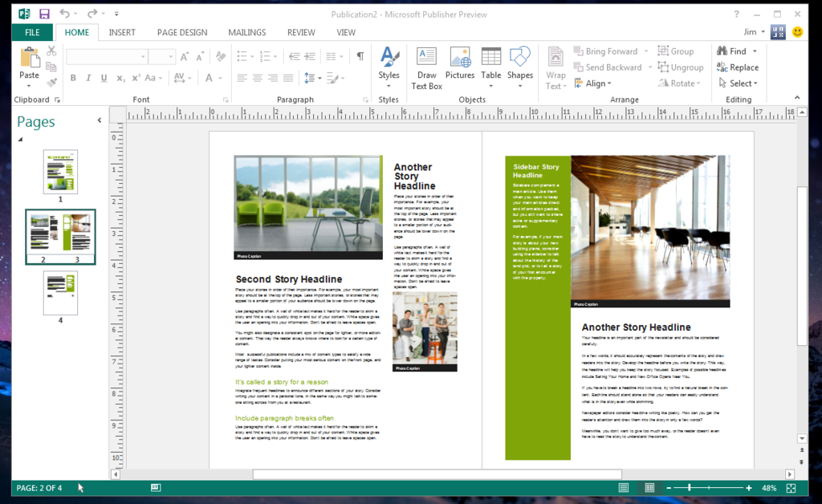Viewport: 822px width, 504px height.
Task: Click the zoom-in plus icon
Action: pyautogui.click(x=749, y=488)
